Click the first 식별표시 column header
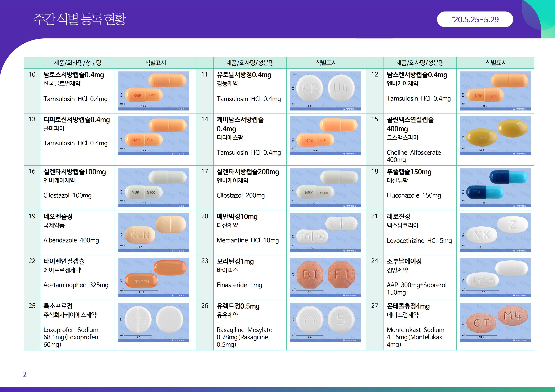 tap(155, 63)
